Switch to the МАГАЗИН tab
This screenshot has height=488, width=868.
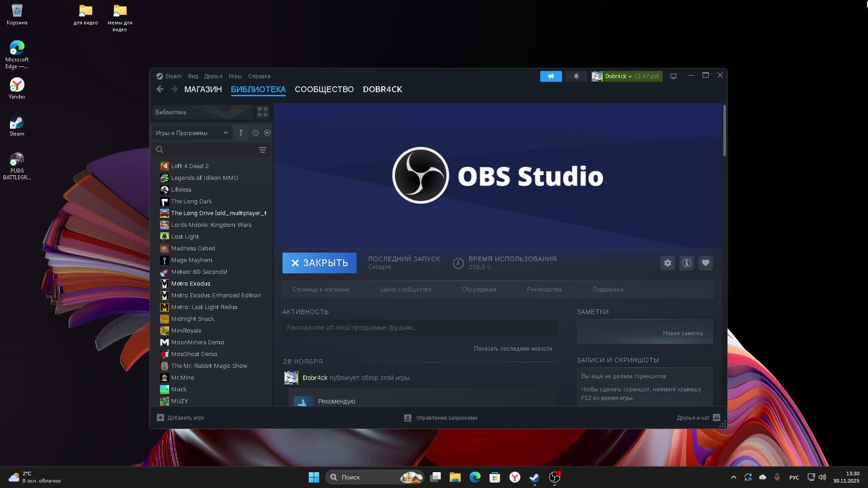[203, 89]
